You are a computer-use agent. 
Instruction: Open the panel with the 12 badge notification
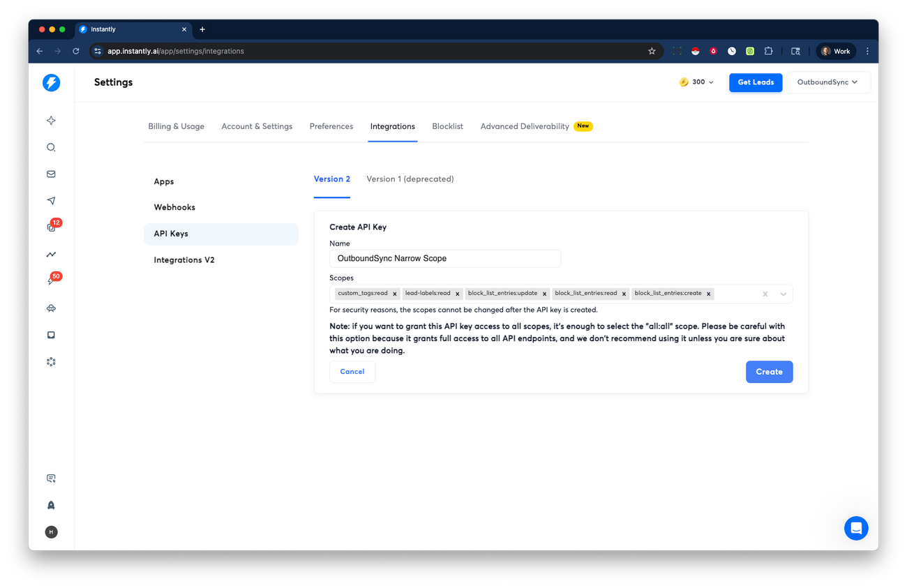click(51, 227)
